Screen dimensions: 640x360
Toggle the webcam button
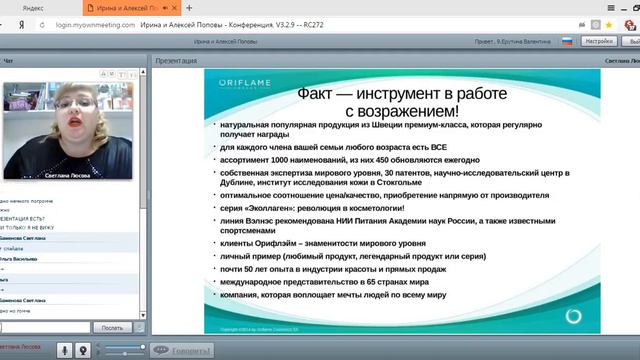click(83, 350)
